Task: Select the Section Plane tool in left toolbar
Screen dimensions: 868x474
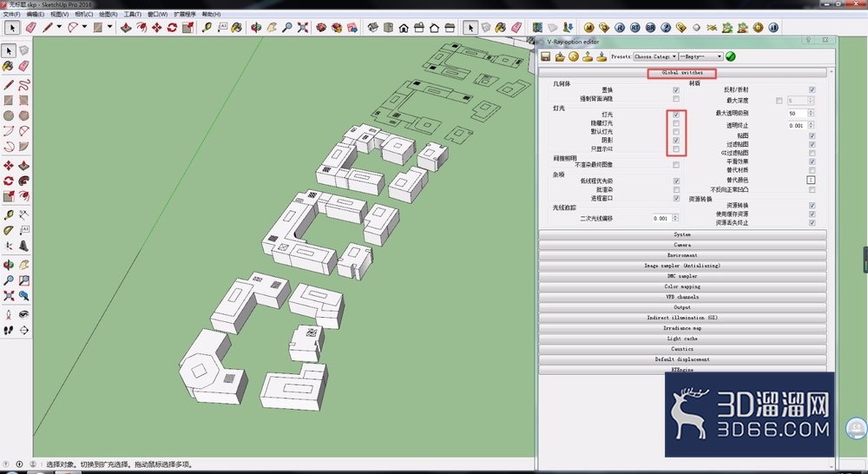Action: [x=23, y=330]
